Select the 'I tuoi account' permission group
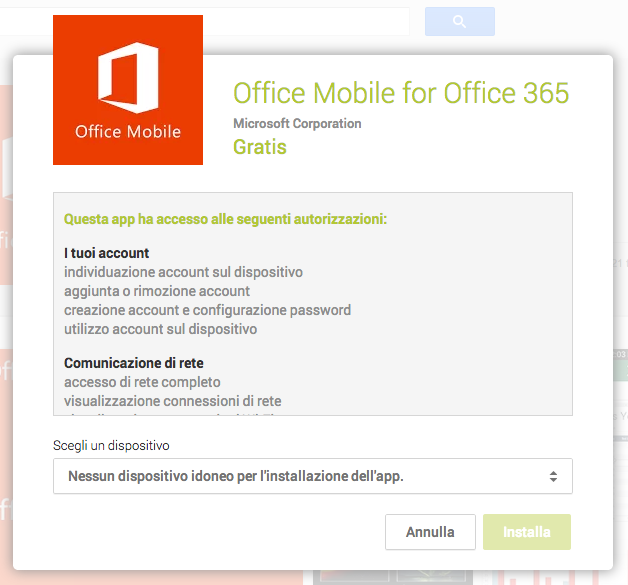The width and height of the screenshot is (628, 585). coord(107,253)
